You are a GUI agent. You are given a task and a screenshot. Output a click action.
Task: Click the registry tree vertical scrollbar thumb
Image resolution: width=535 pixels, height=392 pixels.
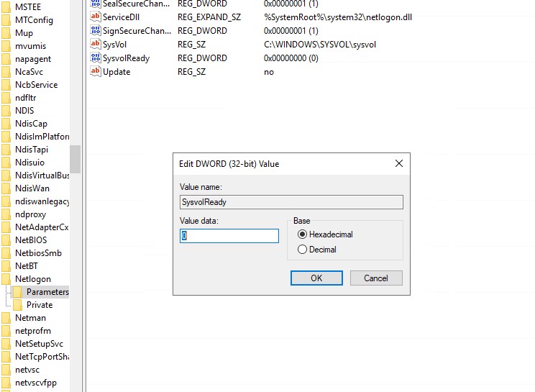[75, 158]
